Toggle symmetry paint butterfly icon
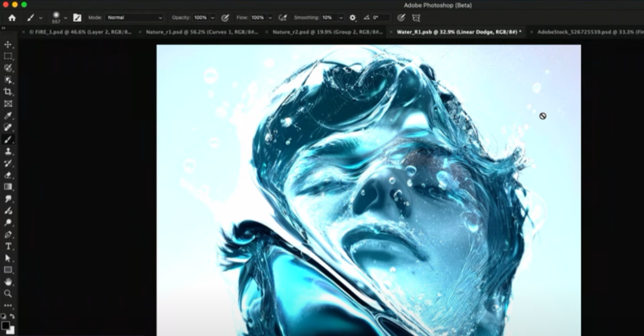 pyautogui.click(x=417, y=18)
